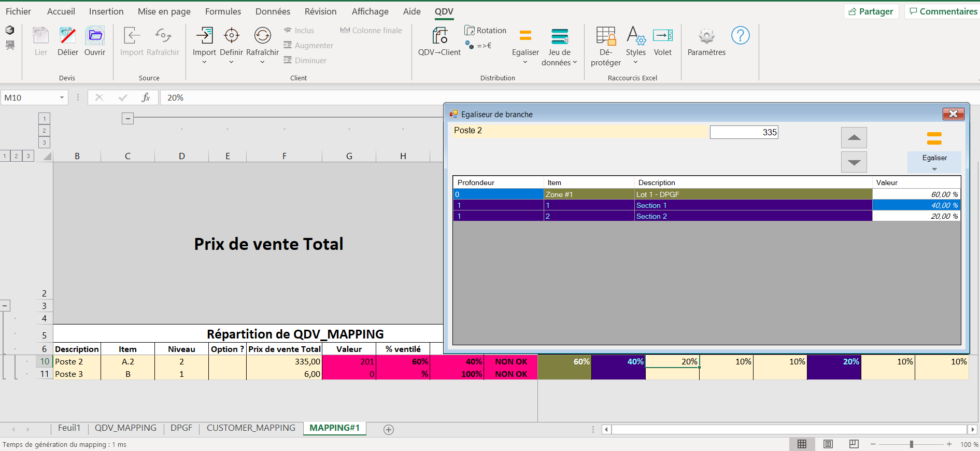Open the DPGF sheet tab
Screen dimensions: 980x451
pos(181,428)
